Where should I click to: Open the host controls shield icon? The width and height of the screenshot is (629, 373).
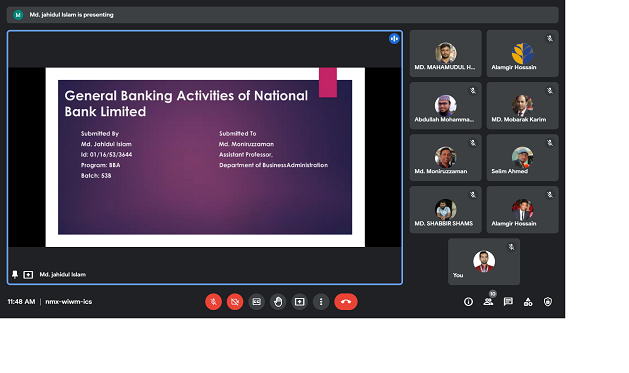[x=548, y=302]
